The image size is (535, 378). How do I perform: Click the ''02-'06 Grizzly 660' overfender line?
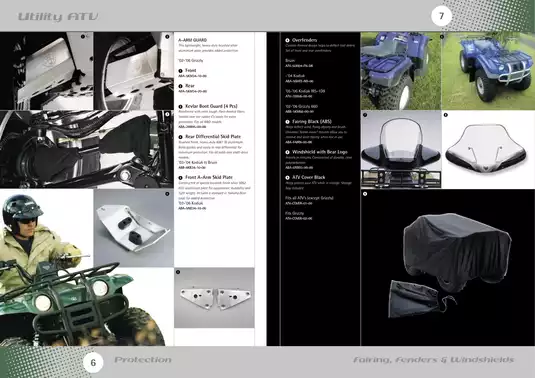pyautogui.click(x=302, y=106)
